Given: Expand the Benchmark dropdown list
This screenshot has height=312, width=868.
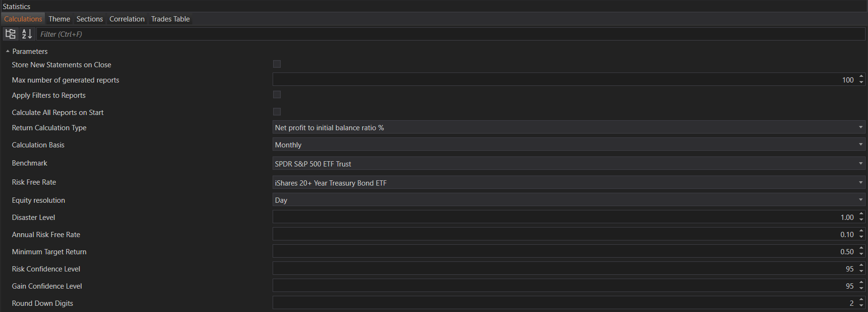Looking at the screenshot, I should [x=568, y=164].
